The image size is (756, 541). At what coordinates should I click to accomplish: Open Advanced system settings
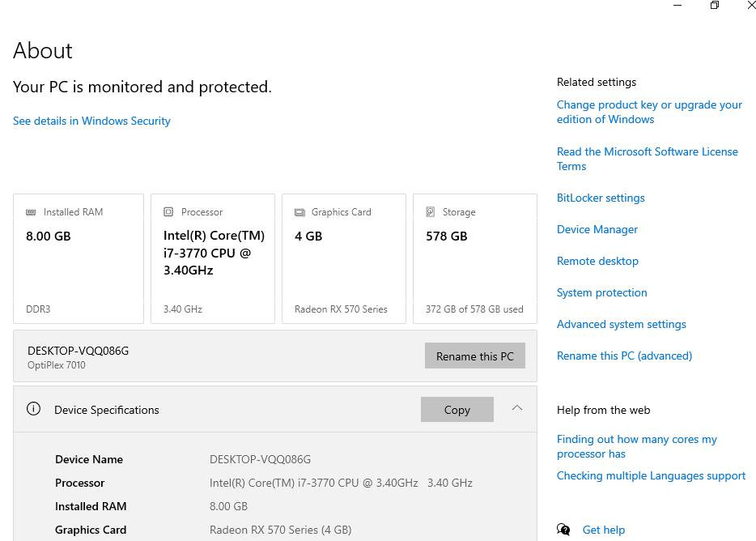click(621, 324)
